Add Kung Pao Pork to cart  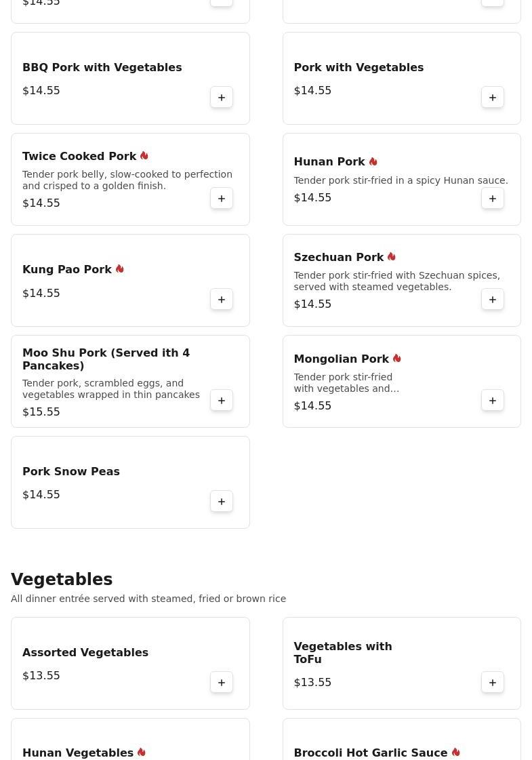point(222,300)
